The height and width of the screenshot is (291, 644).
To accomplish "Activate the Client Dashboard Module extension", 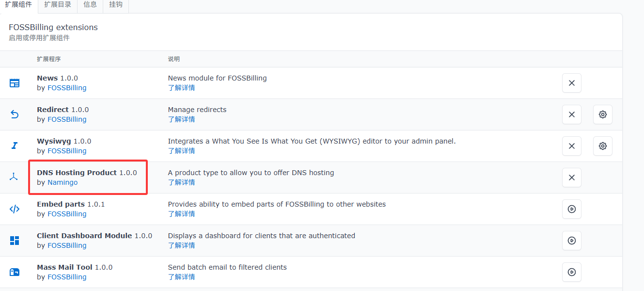I will (x=571, y=241).
